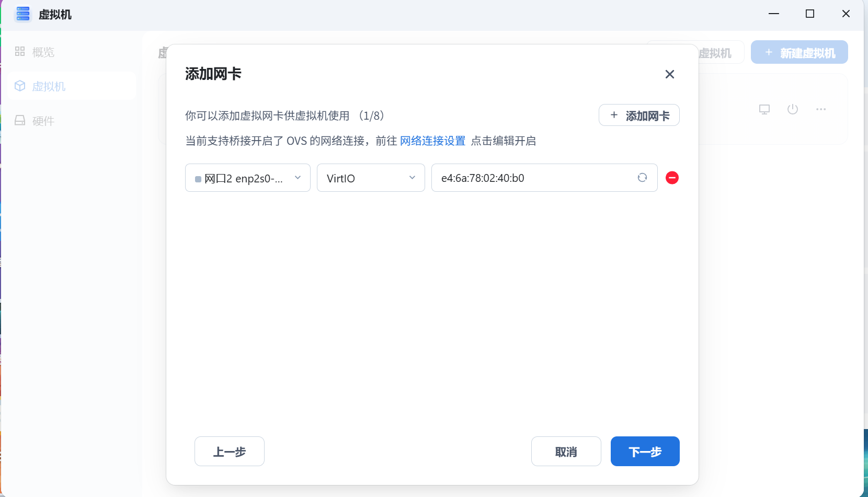Click the 添加网卡 add card button
Screen dimensions: 868x497
(x=639, y=115)
